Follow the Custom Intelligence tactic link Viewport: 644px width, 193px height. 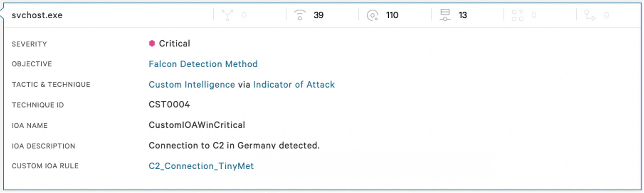click(192, 84)
